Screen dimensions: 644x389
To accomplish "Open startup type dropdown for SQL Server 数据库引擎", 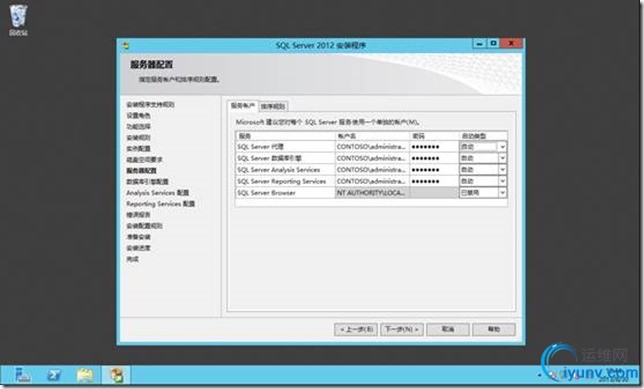I will pos(502,158).
